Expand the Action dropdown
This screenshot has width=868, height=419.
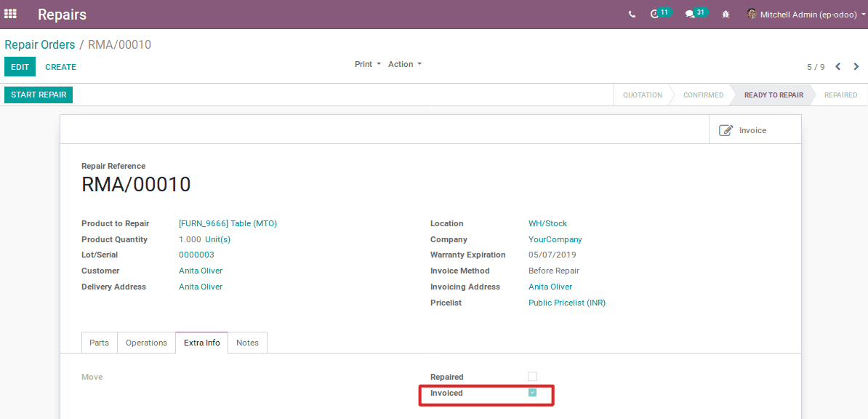point(405,64)
